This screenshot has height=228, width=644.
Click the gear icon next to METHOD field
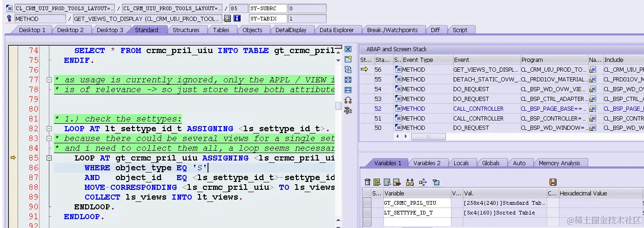[9, 19]
